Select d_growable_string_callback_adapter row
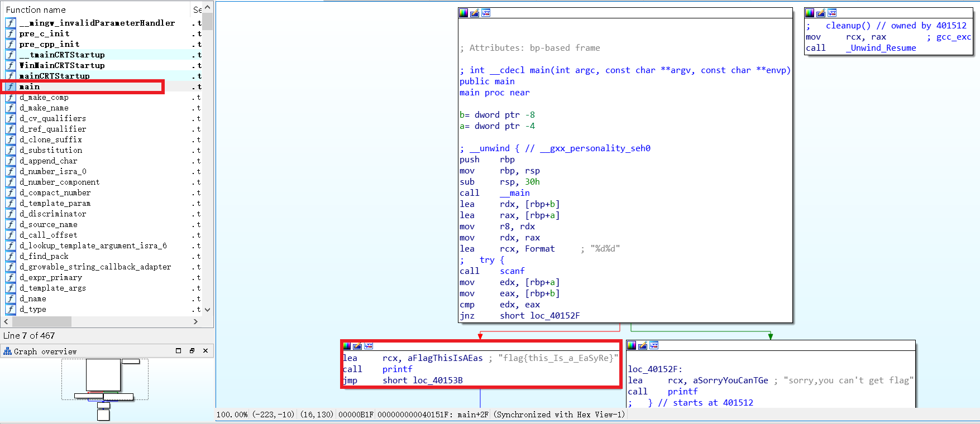The width and height of the screenshot is (980, 424). click(x=103, y=267)
